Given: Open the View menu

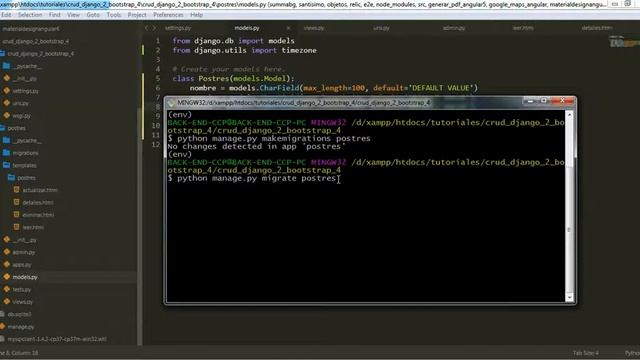Looking at the screenshot, I should coord(73,15).
